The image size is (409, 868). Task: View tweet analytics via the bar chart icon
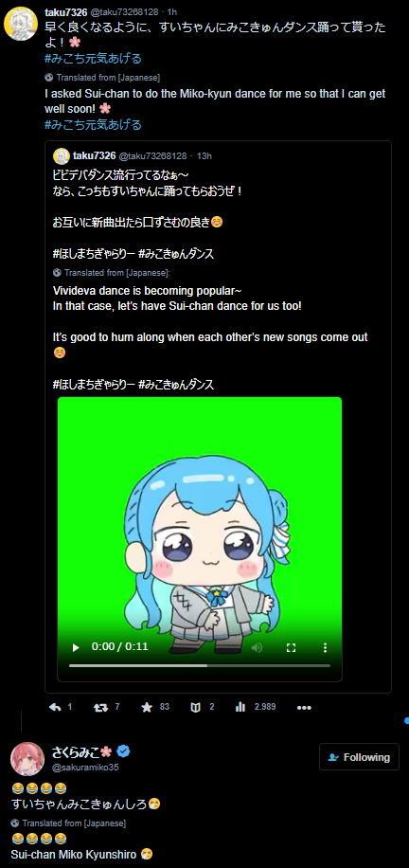[240, 707]
